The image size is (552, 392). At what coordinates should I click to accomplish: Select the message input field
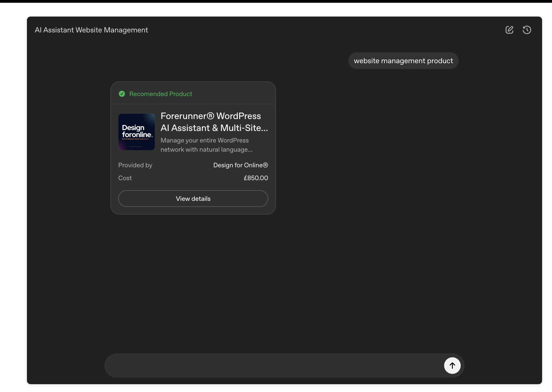click(x=266, y=365)
